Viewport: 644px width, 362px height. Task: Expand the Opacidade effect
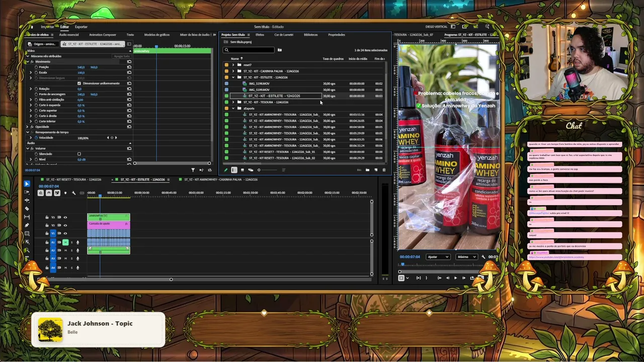pyautogui.click(x=28, y=127)
